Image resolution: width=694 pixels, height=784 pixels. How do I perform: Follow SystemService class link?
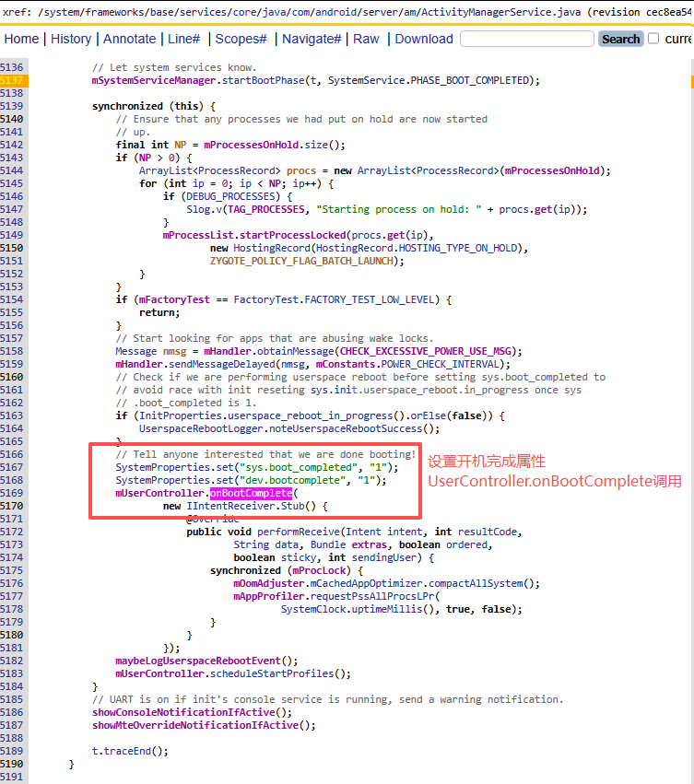(x=366, y=80)
